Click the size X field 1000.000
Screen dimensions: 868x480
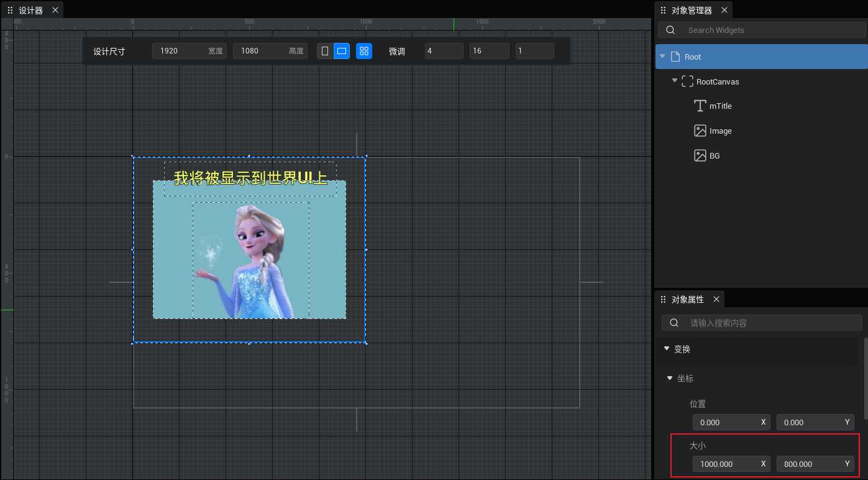732,464
